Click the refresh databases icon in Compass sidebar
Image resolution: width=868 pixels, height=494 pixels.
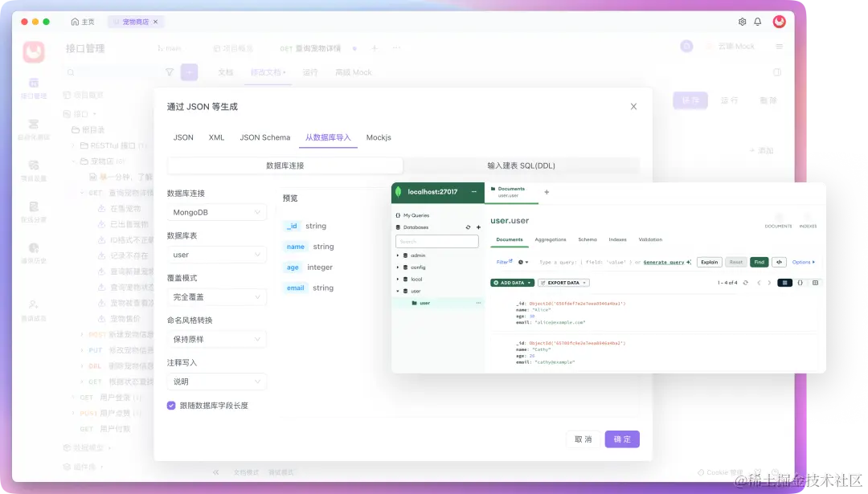(x=468, y=227)
